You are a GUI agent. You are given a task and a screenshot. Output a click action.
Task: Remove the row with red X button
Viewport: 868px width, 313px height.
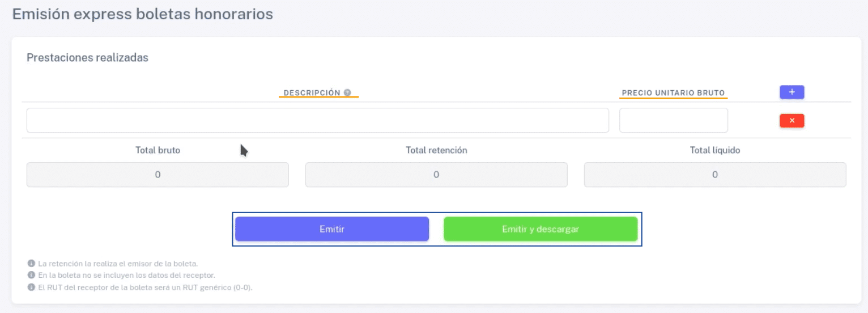click(792, 120)
